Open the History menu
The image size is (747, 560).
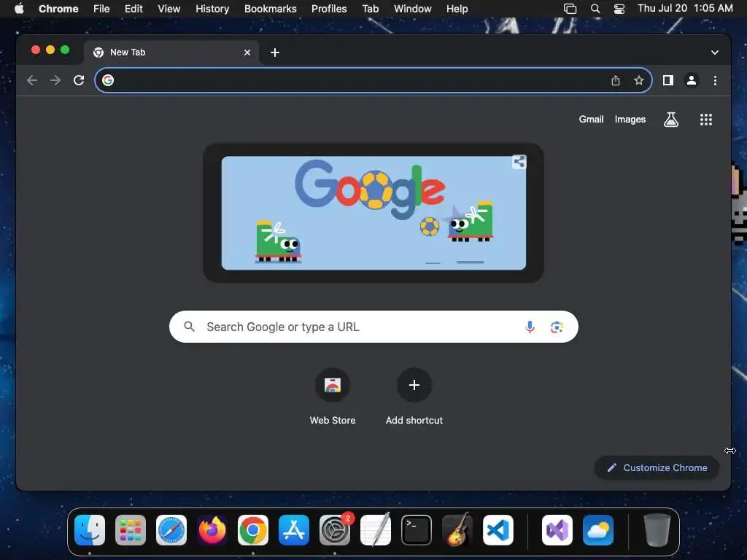(x=212, y=9)
